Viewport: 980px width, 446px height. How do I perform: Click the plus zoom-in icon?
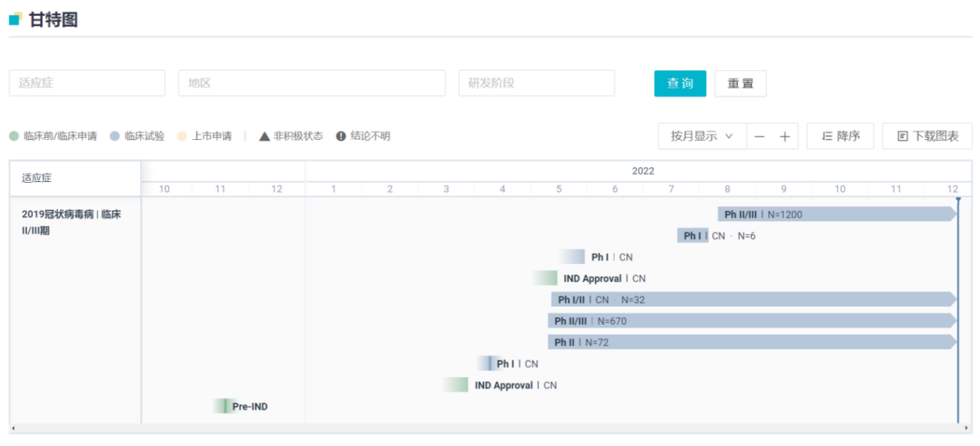pyautogui.click(x=784, y=136)
